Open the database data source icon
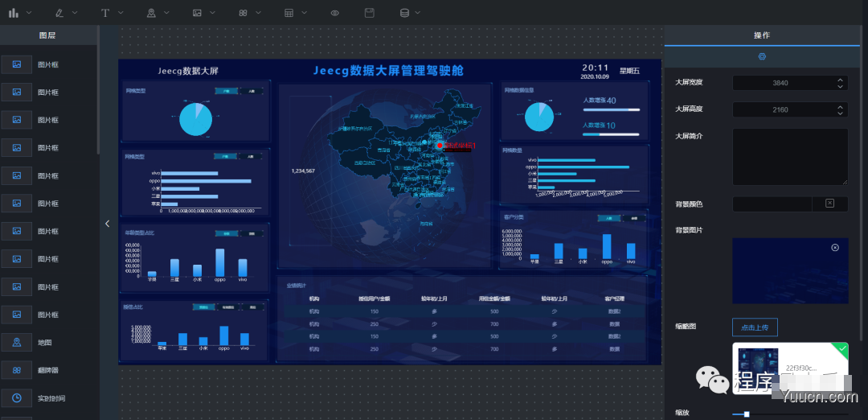 (x=404, y=12)
